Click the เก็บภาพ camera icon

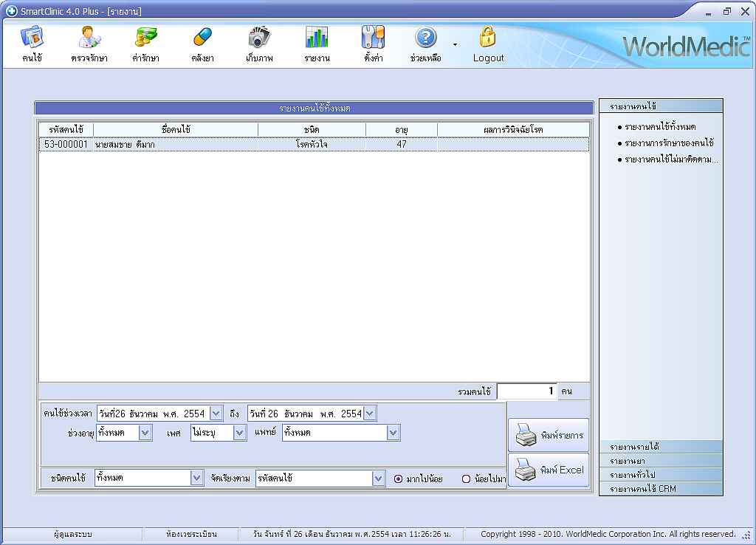pos(259,38)
